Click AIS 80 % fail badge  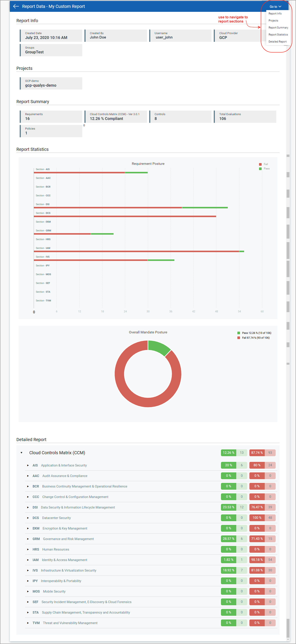tap(257, 465)
